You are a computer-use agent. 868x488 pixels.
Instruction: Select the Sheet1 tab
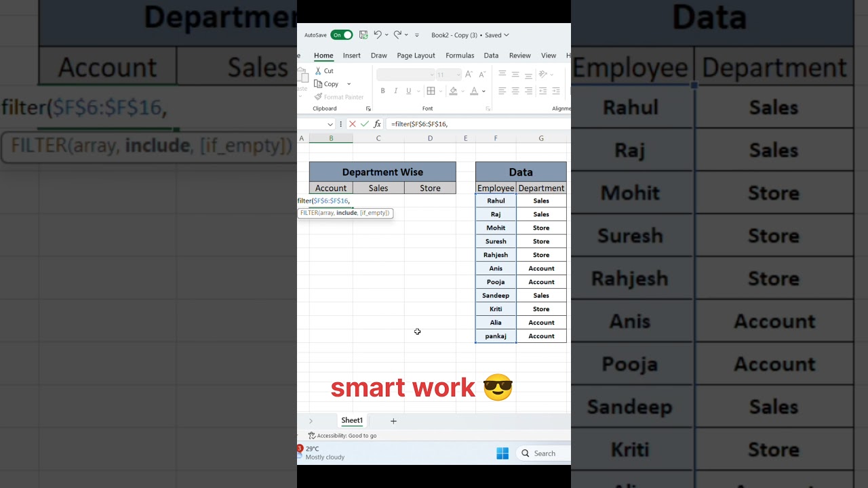pos(352,421)
